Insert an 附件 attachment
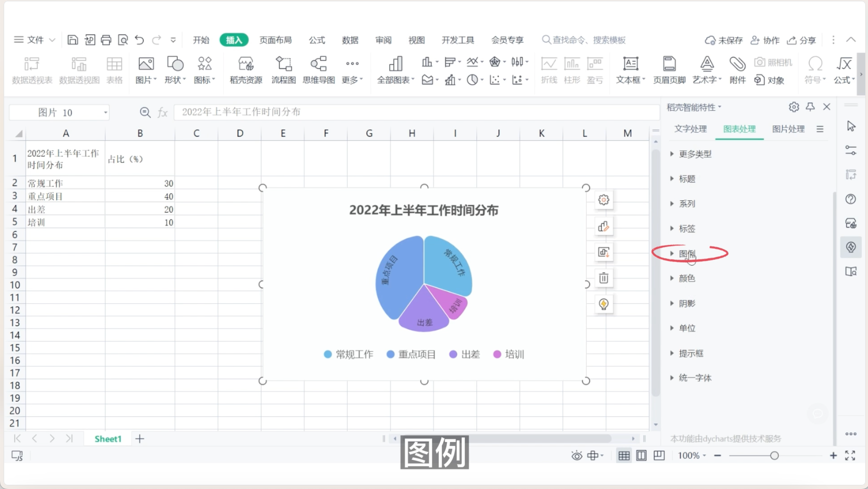This screenshot has height=489, width=868. pos(737,70)
